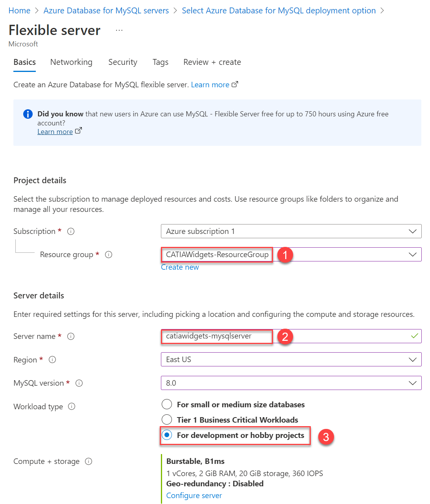Switch to the Networking tab

click(71, 62)
